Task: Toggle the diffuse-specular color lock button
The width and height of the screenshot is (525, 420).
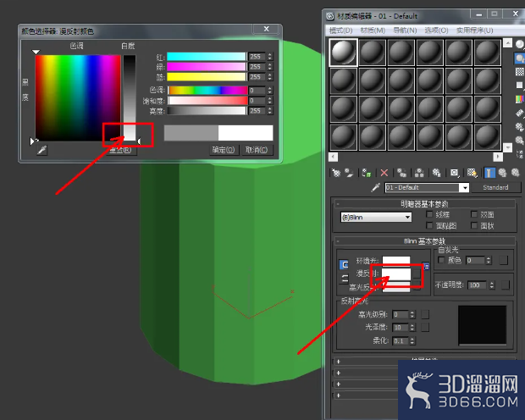Action: [x=344, y=279]
